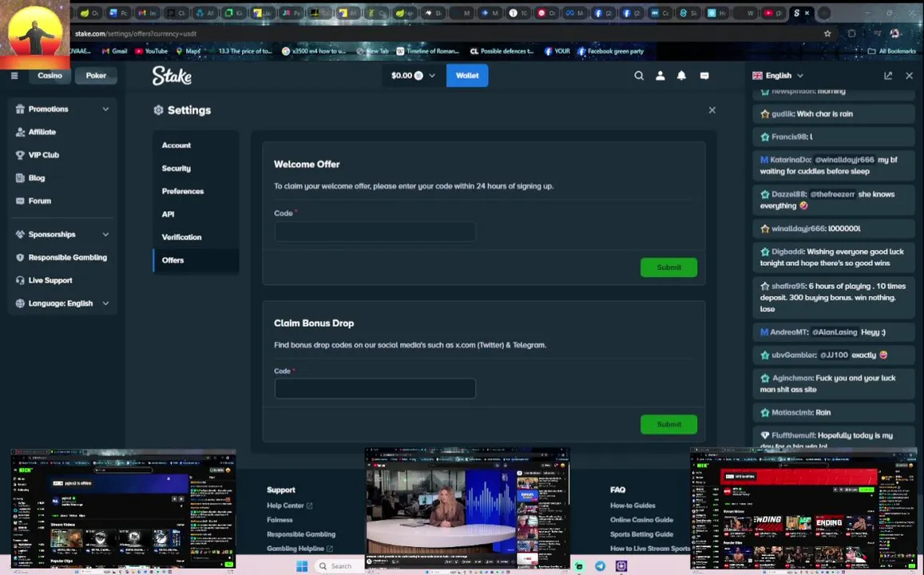
Task: Submit the Welcome Offer code
Action: [x=668, y=268]
